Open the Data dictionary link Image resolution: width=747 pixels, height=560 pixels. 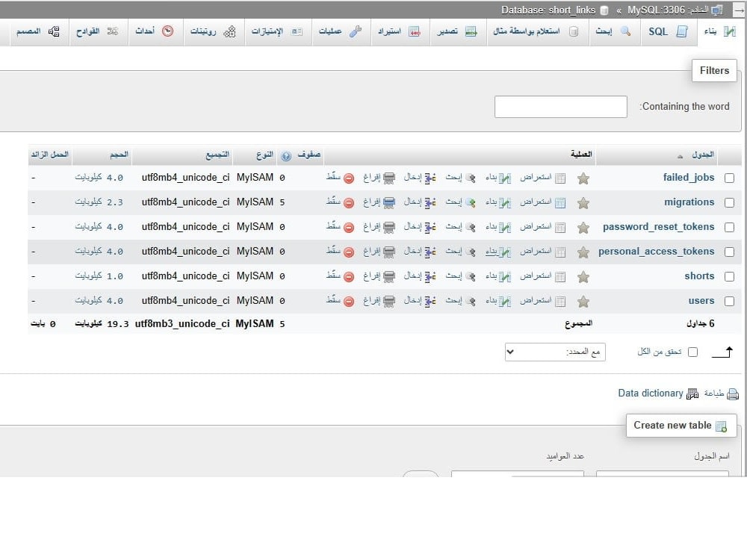(651, 393)
